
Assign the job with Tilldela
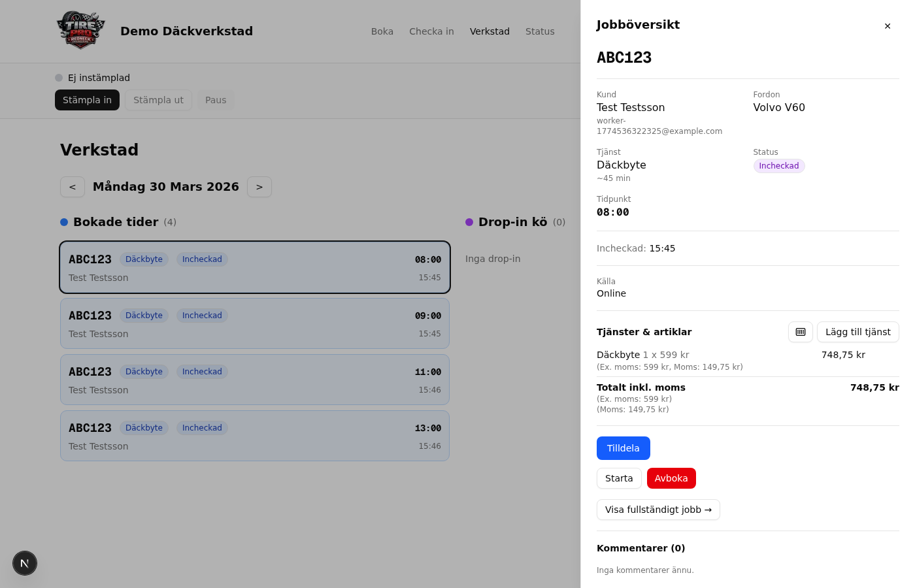point(623,448)
